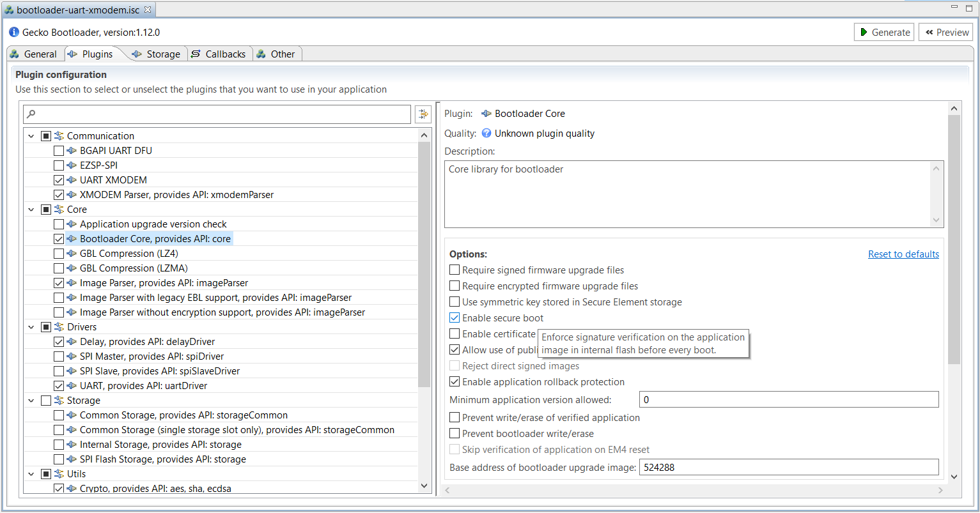Viewport: 980px width, 513px height.
Task: Enable Require signed firmware upgrade files
Action: coord(455,270)
